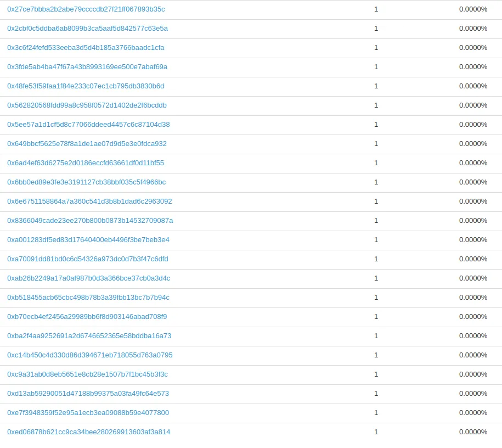Select quantity 1 in the 0x3c6f24fefd row

point(376,48)
